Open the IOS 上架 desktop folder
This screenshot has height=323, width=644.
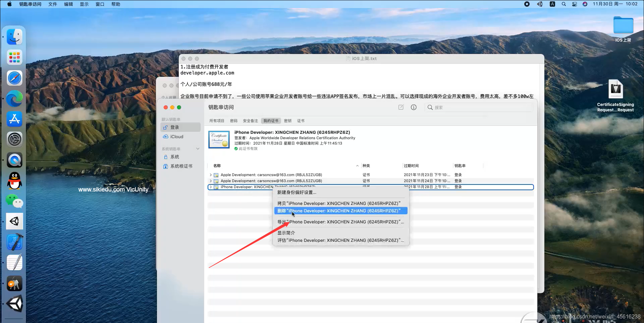(623, 29)
